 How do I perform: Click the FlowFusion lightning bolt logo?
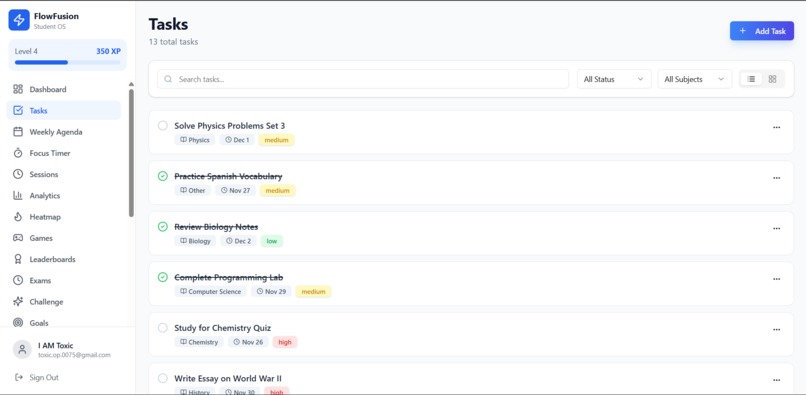pyautogui.click(x=19, y=20)
